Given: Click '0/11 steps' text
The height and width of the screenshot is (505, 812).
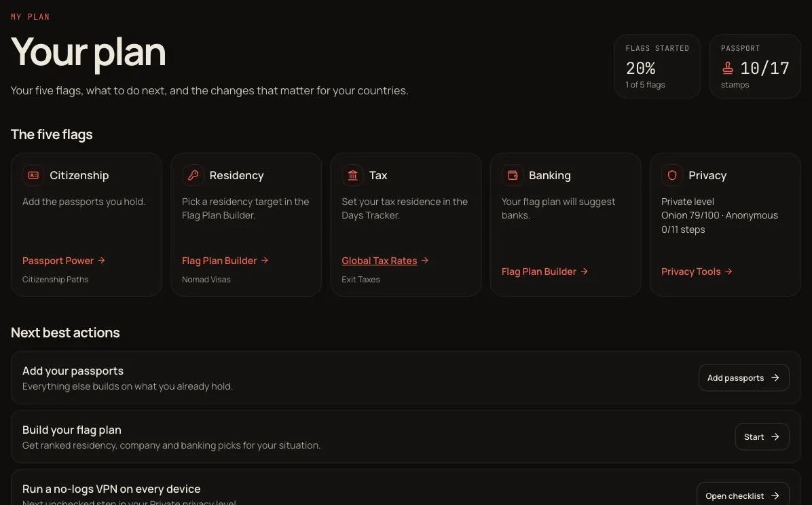Looking at the screenshot, I should [683, 229].
